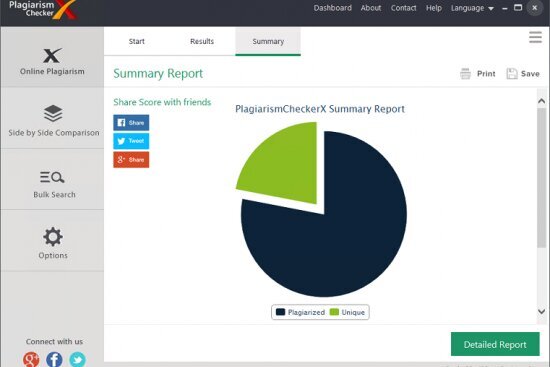Open the Contact menu item

pyautogui.click(x=403, y=8)
